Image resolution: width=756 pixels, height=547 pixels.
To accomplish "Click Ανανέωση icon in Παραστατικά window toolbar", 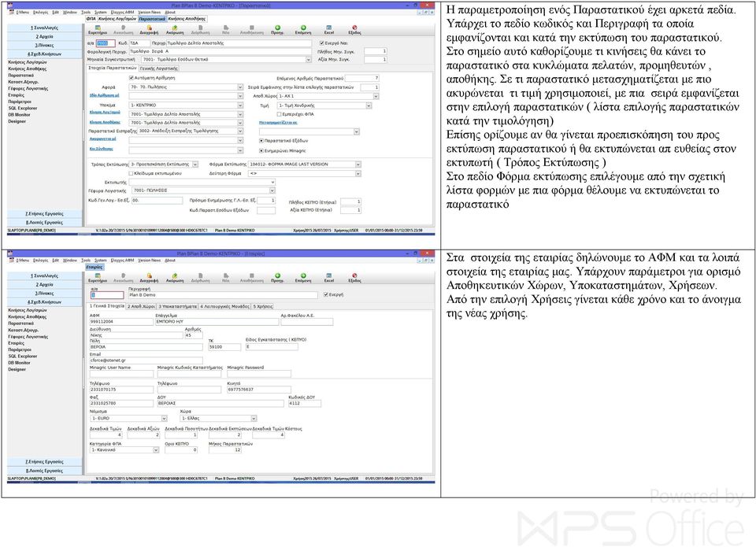I will click(x=124, y=28).
